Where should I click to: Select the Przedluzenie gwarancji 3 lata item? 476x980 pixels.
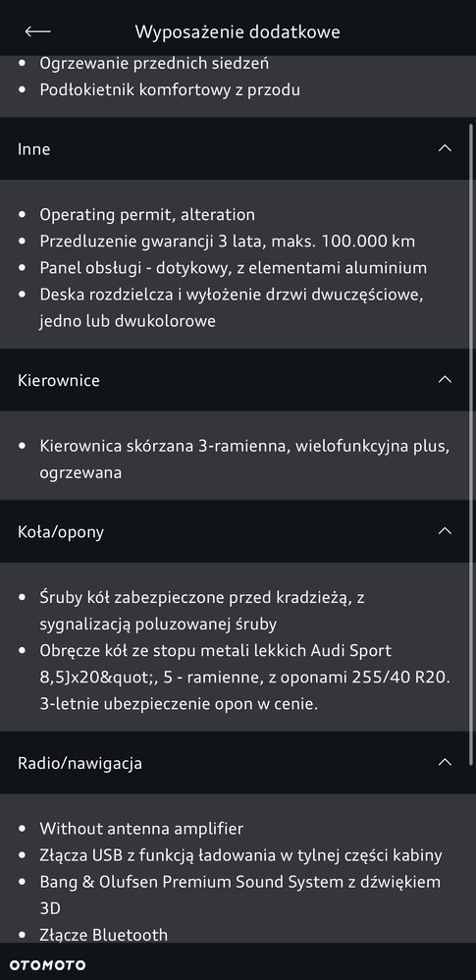coord(228,242)
